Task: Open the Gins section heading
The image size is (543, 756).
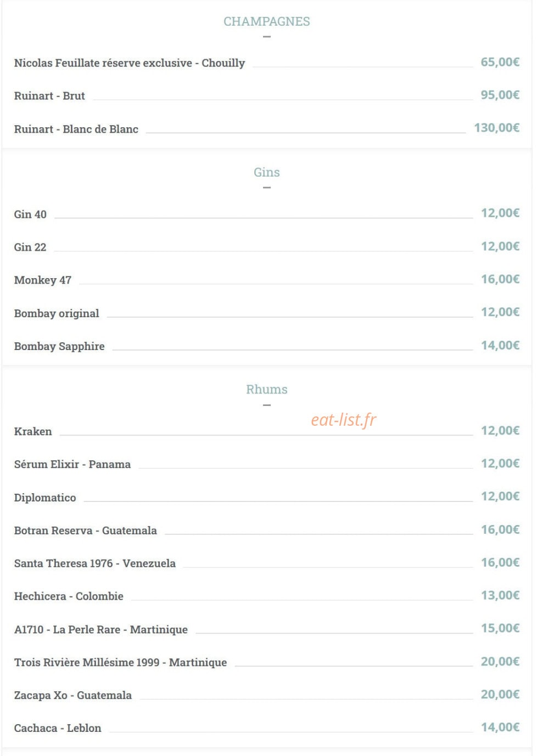Action: 266,172
